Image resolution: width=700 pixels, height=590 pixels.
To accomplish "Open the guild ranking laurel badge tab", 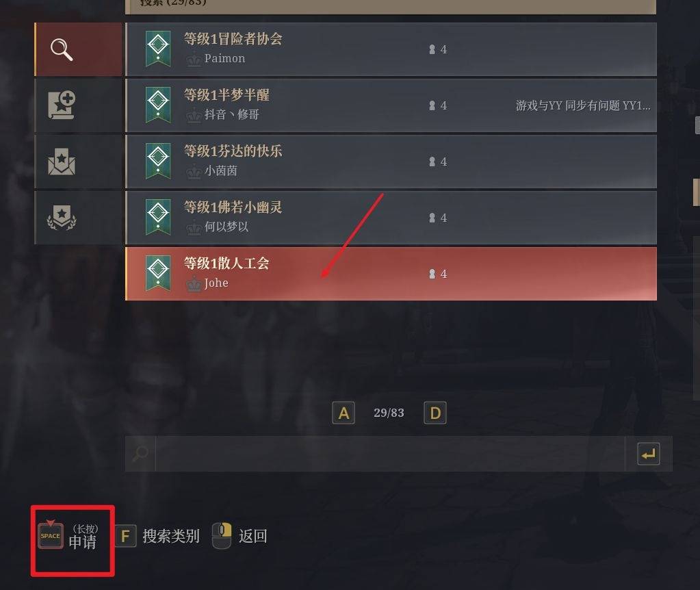I will click(x=78, y=218).
